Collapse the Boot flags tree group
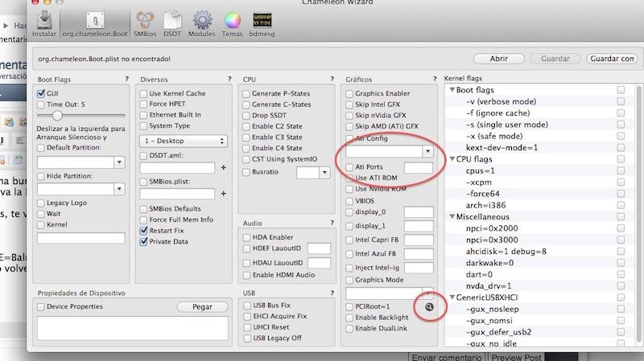 (452, 89)
